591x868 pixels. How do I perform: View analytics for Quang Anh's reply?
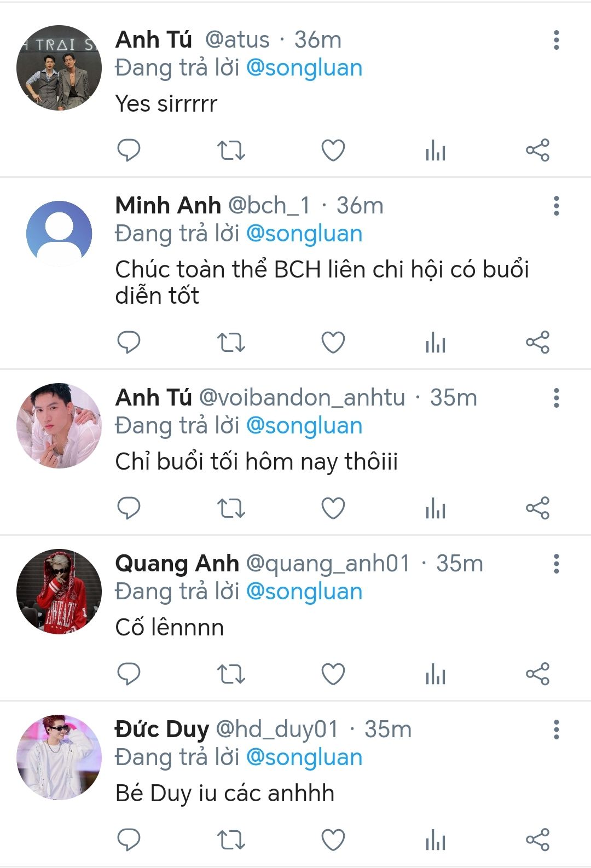[435, 674]
